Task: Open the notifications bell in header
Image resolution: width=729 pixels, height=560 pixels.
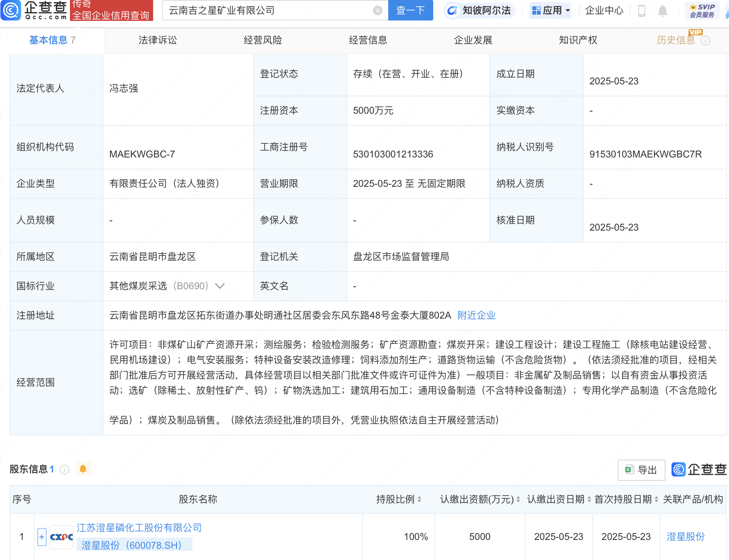Action: coord(663,10)
